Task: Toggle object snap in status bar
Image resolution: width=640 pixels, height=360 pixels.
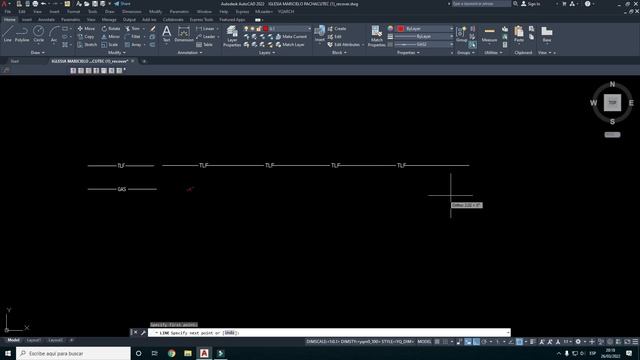Action: [x=519, y=342]
